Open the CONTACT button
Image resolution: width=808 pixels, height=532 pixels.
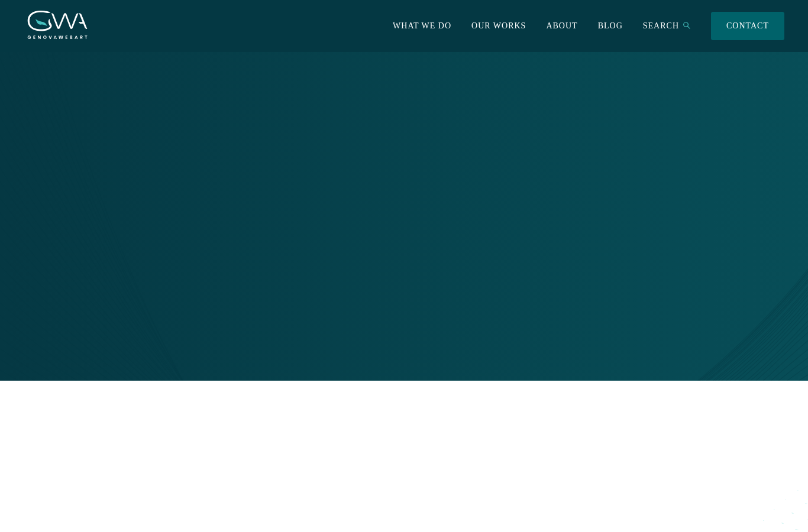(x=747, y=26)
